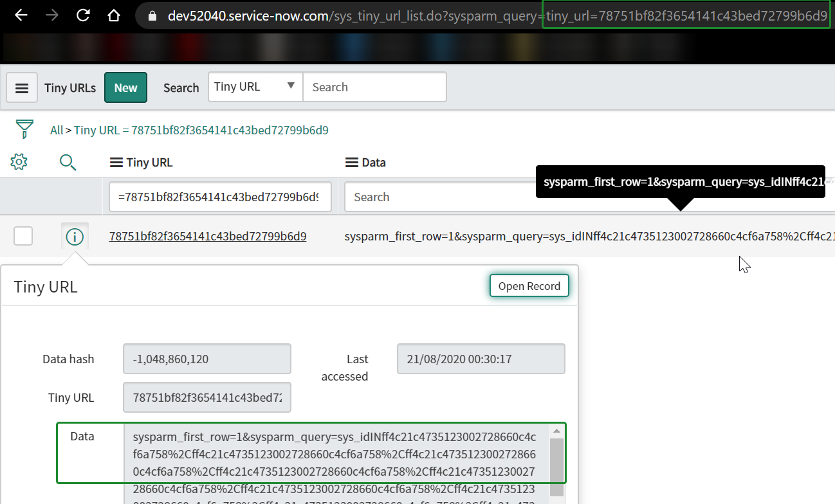Open list personalization gear settings

pos(19,162)
